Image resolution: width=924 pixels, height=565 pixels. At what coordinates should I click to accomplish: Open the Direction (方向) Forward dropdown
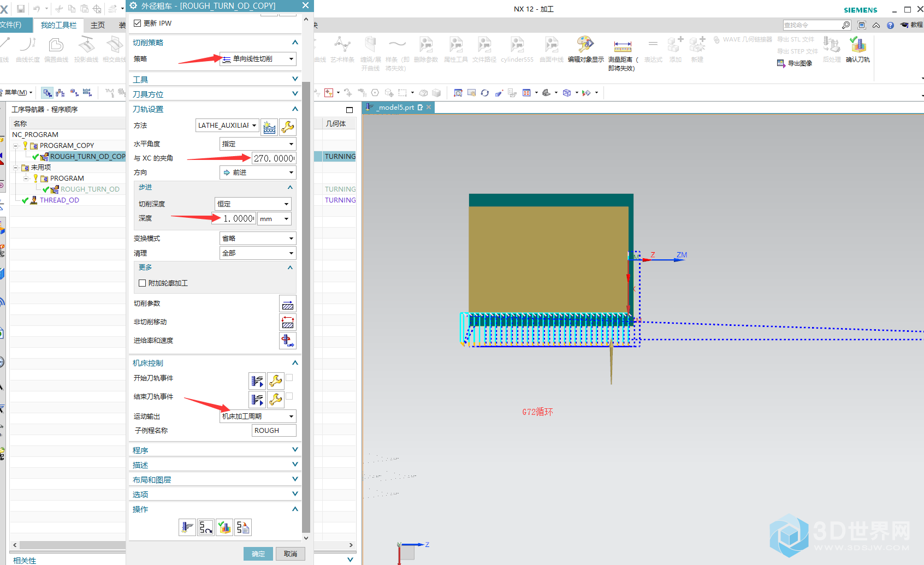coord(258,173)
